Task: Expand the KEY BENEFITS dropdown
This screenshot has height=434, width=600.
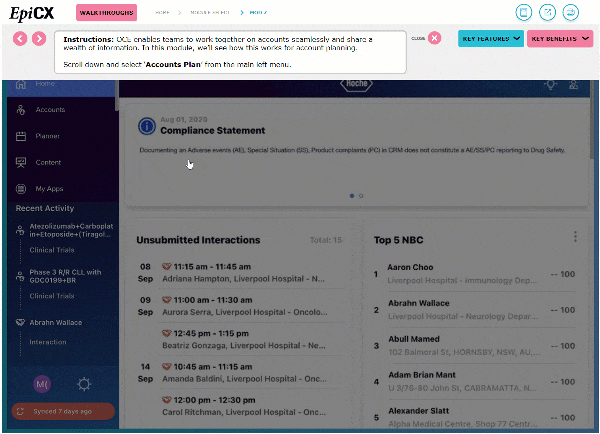Action: [560, 39]
